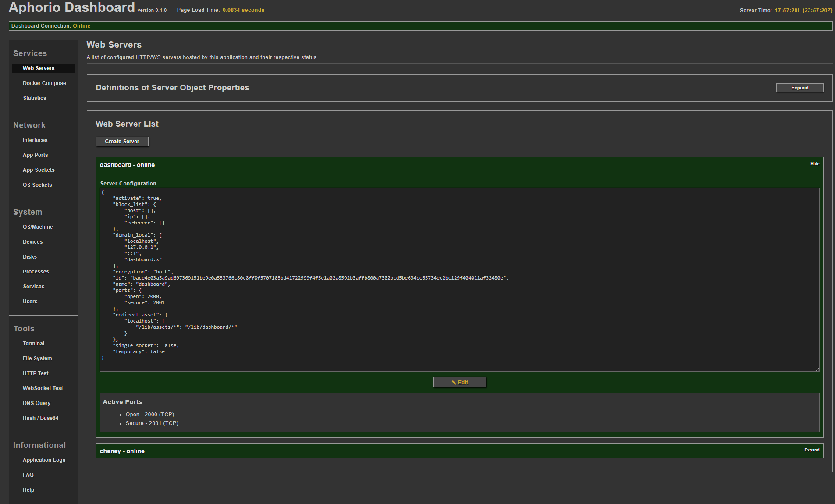Screen dimensions: 835x504
Task: View Application Logs
Action: click(x=44, y=460)
